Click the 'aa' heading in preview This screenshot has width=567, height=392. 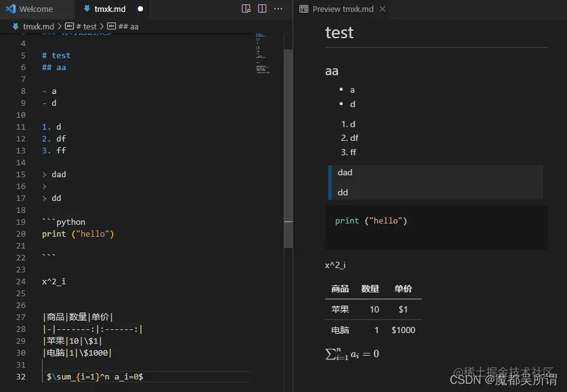point(331,71)
